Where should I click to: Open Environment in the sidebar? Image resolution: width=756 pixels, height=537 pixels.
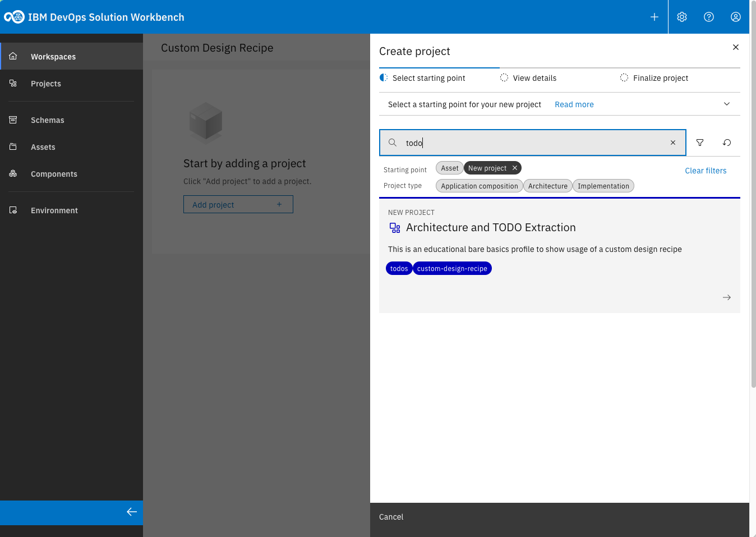coord(72,210)
